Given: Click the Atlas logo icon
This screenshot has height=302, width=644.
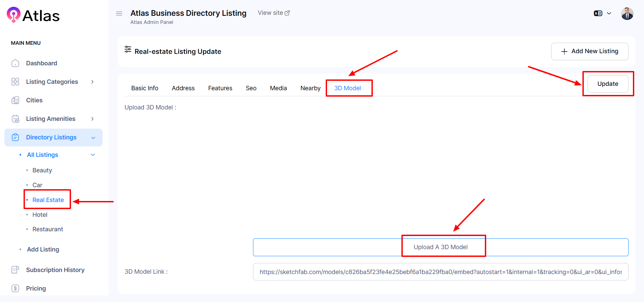Looking at the screenshot, I should (13, 15).
